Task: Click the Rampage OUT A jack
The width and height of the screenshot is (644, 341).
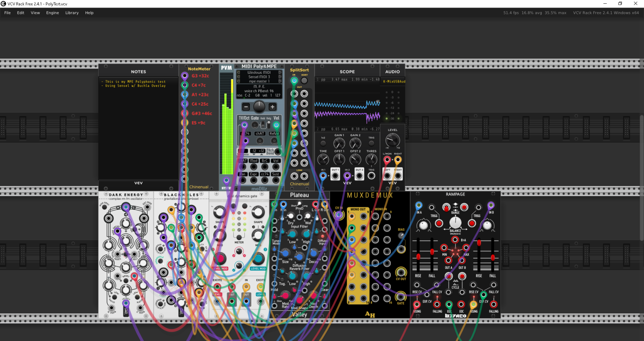Action: point(448,261)
